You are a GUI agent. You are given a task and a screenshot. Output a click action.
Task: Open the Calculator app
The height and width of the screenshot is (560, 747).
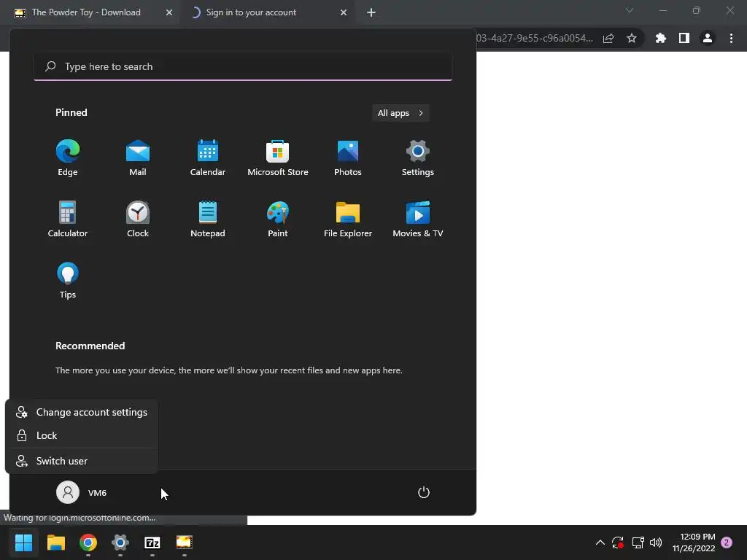(x=68, y=219)
